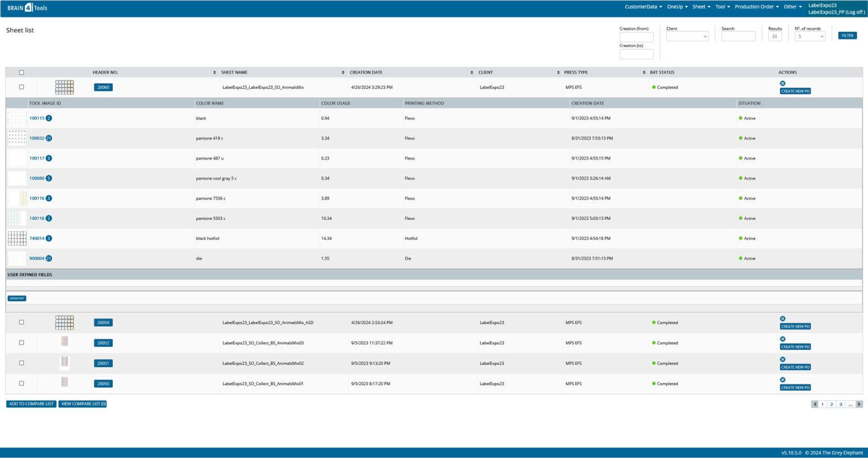This screenshot has height=458, width=868.
Task: Expand the Sheet menu
Action: click(701, 7)
